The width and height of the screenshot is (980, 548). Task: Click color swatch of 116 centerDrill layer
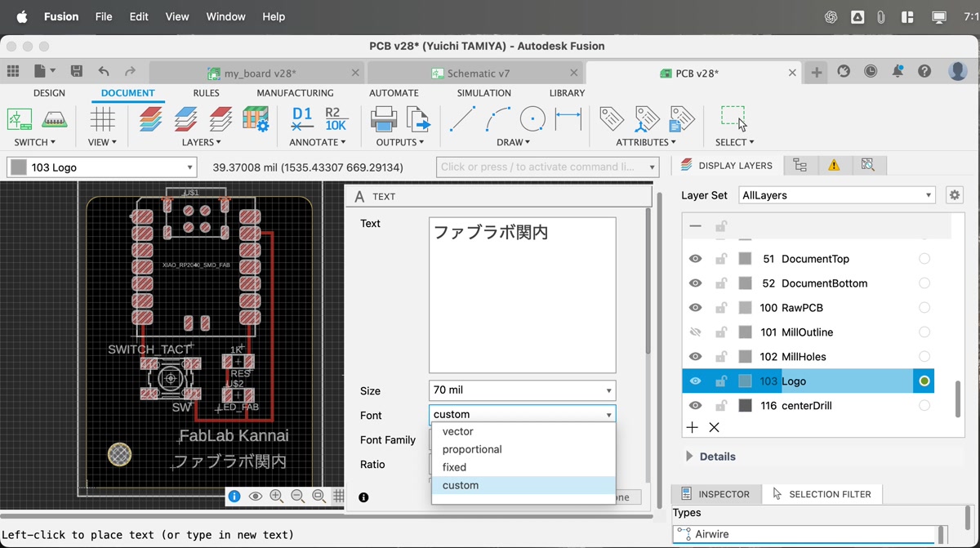(x=745, y=406)
